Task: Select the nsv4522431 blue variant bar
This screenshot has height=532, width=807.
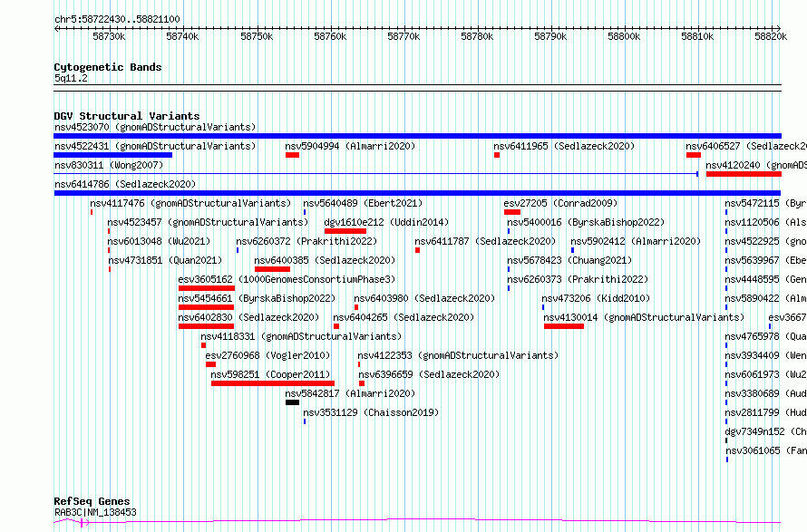Action: click(113, 155)
